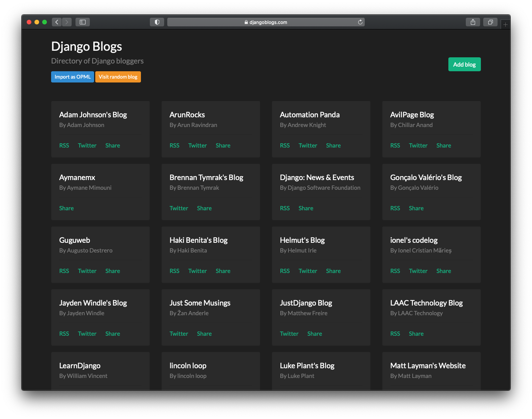532x419 pixels.
Task: Share the ArunRocks blog
Action: [223, 146]
